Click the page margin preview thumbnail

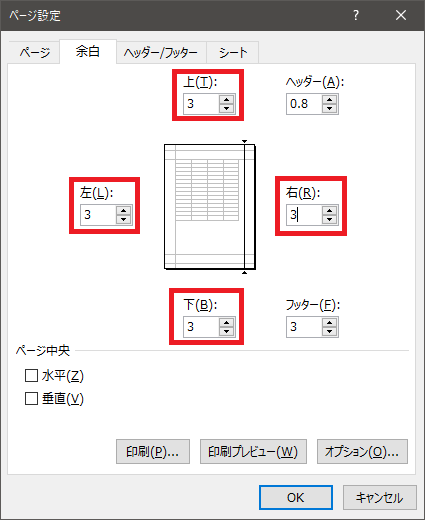[210, 207]
